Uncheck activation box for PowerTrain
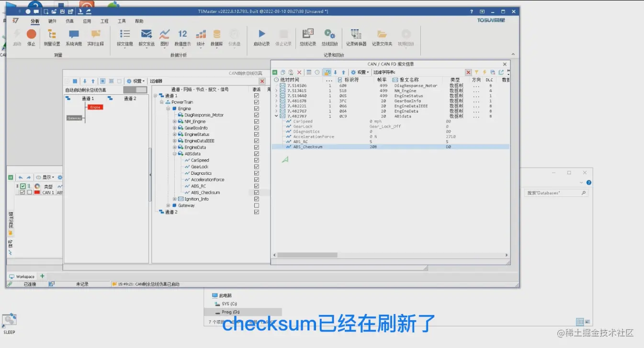This screenshot has height=348, width=644. (x=257, y=102)
